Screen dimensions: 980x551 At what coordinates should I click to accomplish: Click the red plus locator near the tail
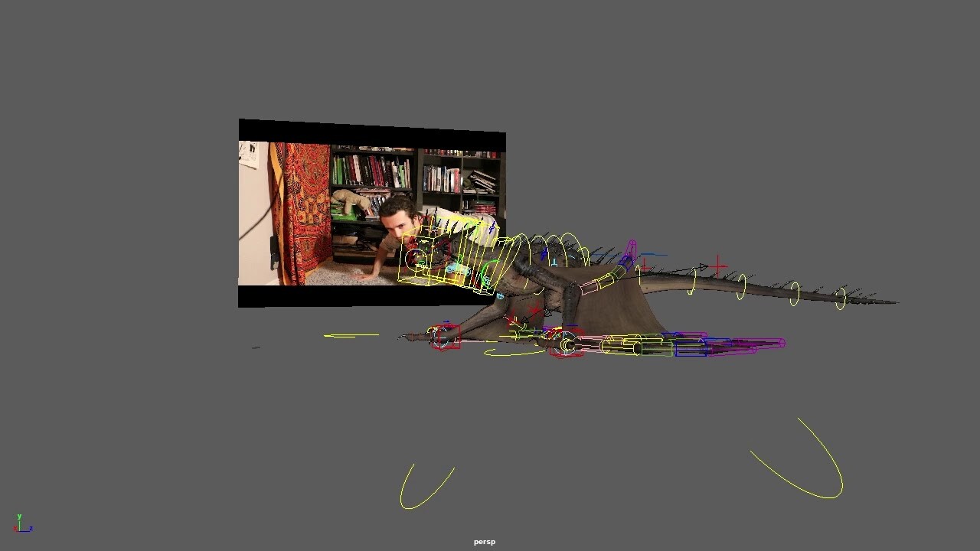(716, 266)
